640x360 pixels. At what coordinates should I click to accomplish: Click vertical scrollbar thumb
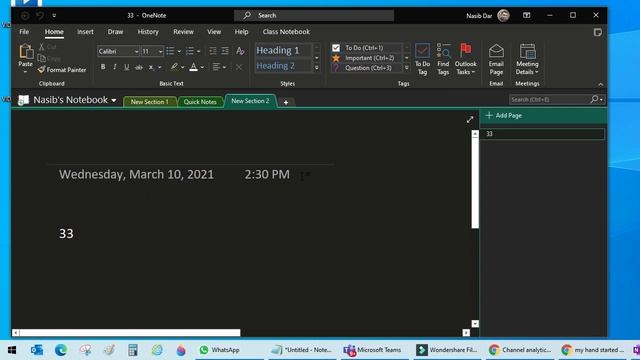pos(475,183)
